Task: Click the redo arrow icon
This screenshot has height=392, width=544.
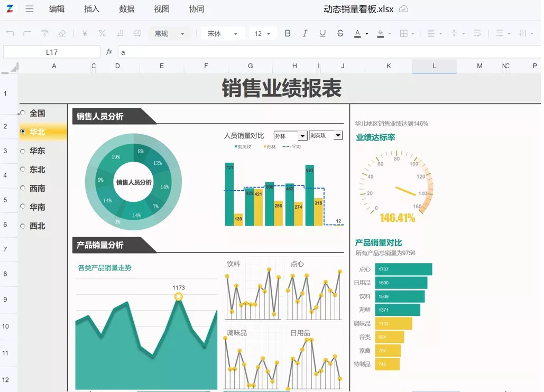Action: click(x=27, y=33)
